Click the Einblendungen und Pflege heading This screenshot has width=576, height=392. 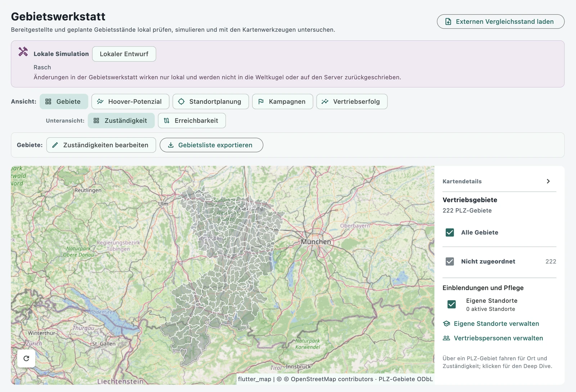(x=483, y=288)
